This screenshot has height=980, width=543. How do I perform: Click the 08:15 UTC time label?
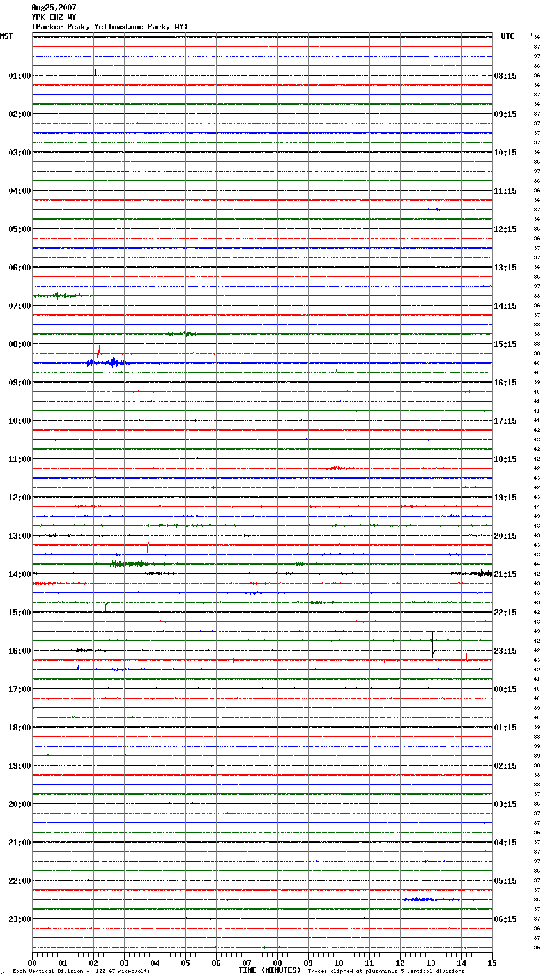pyautogui.click(x=505, y=76)
